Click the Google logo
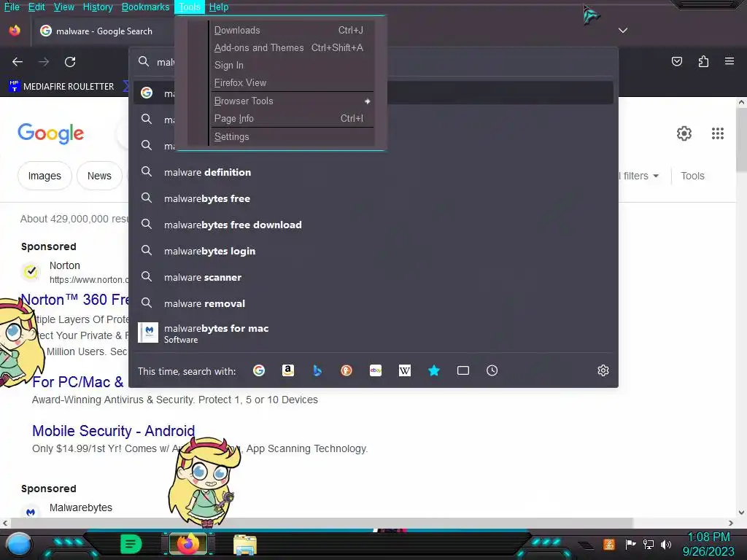Viewport: 747px width, 560px height. point(50,134)
